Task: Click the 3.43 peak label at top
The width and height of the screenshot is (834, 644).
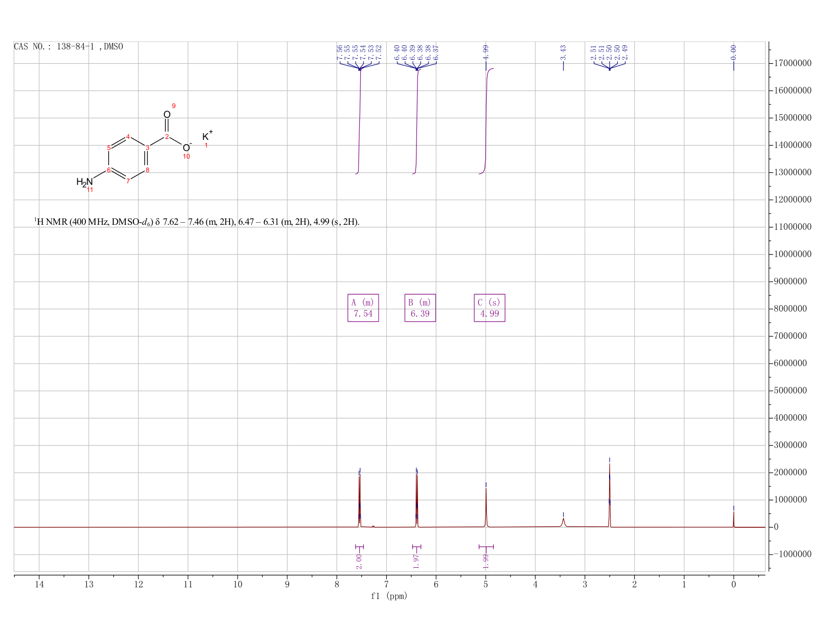Action: (563, 52)
